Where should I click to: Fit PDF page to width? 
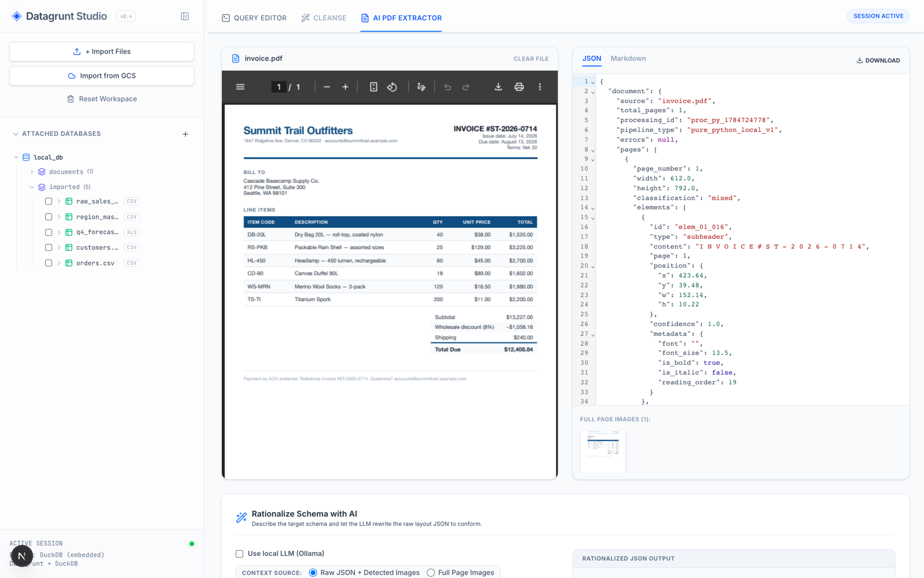click(x=374, y=87)
